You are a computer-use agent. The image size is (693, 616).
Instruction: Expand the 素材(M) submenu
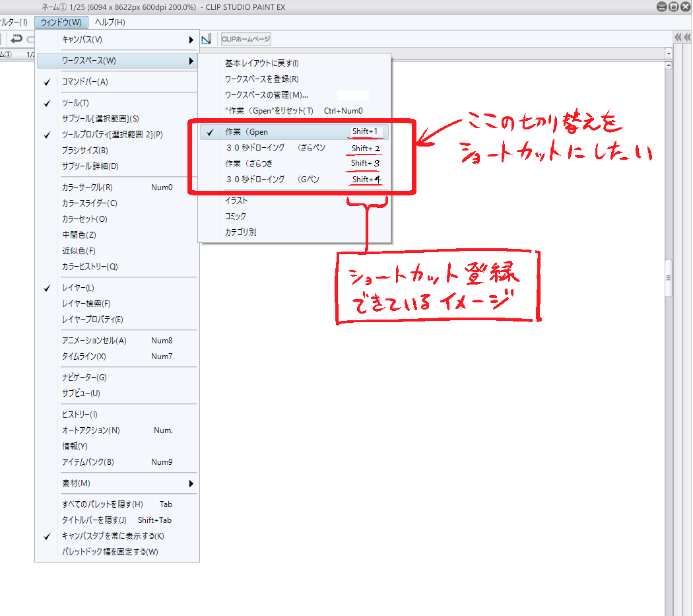(117, 483)
